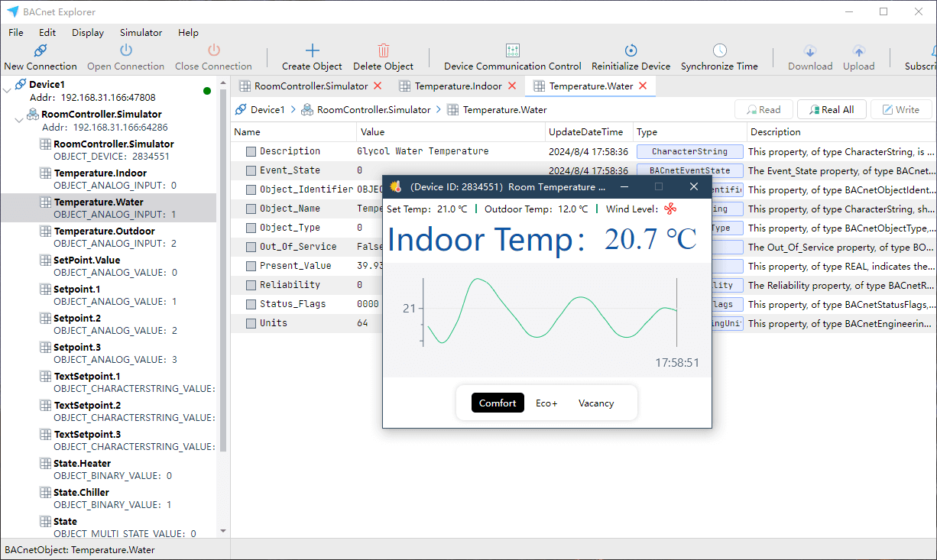Close the Temperature.Indoor tab
937x560 pixels.
[511, 86]
